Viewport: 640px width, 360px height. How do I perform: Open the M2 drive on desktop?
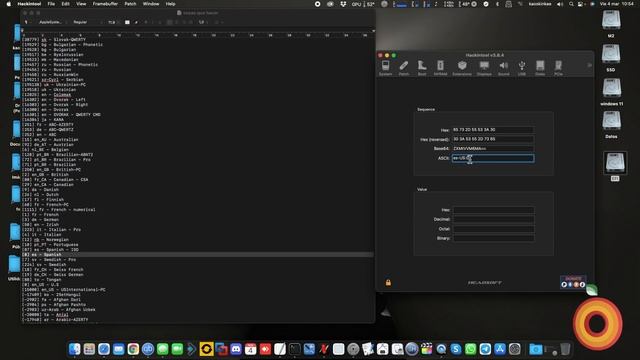pyautogui.click(x=611, y=24)
